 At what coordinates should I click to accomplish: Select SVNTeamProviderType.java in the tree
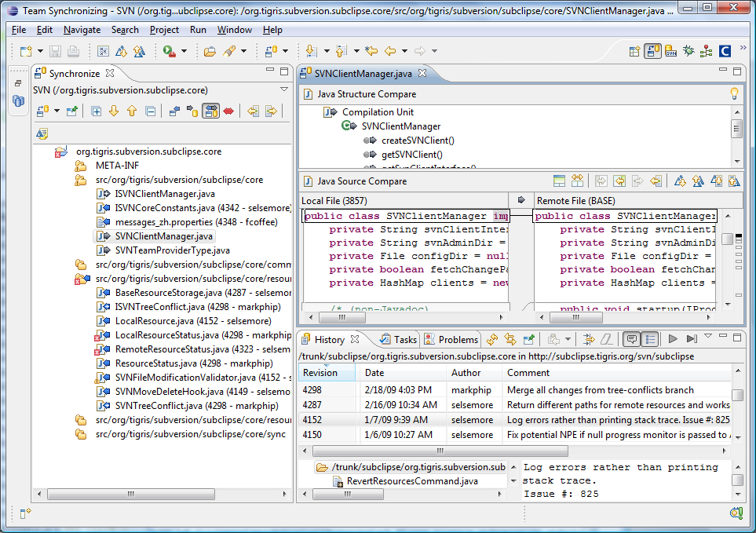(x=172, y=250)
